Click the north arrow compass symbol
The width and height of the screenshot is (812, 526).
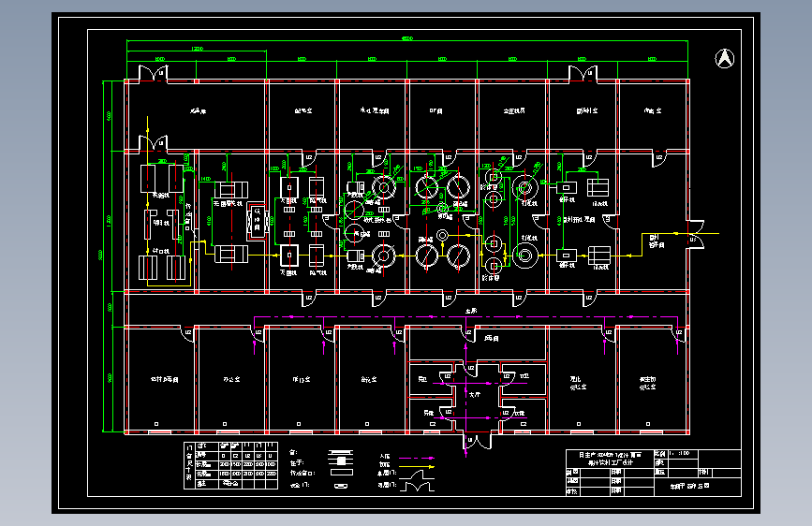(725, 59)
